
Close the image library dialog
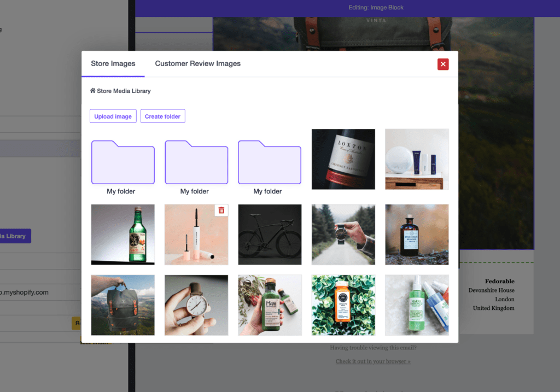(x=443, y=64)
